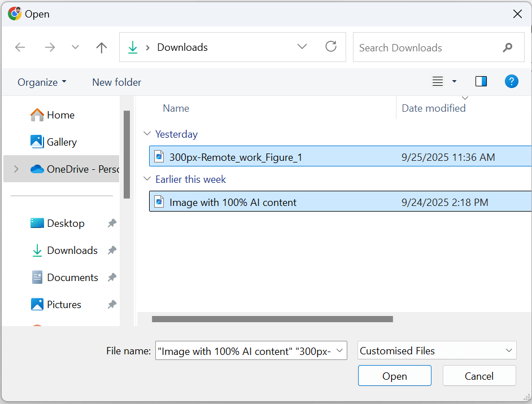
Task: Open the Customised Files type dropdown
Action: tap(437, 350)
